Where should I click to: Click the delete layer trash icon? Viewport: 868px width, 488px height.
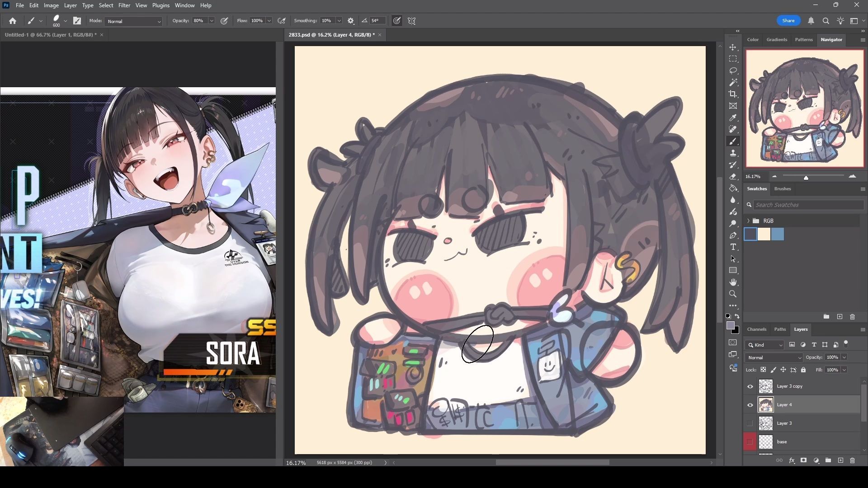point(852,460)
